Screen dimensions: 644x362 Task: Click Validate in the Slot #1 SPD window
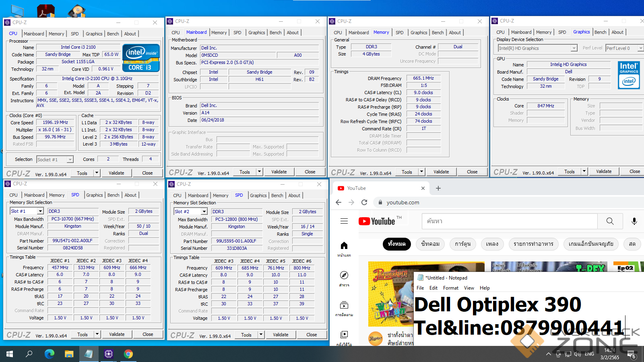pyautogui.click(x=117, y=334)
